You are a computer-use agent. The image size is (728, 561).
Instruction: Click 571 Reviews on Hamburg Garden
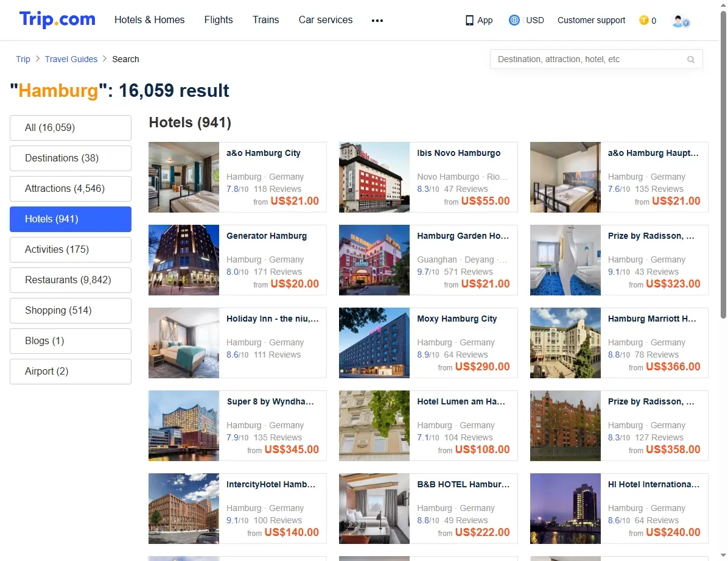pos(468,272)
